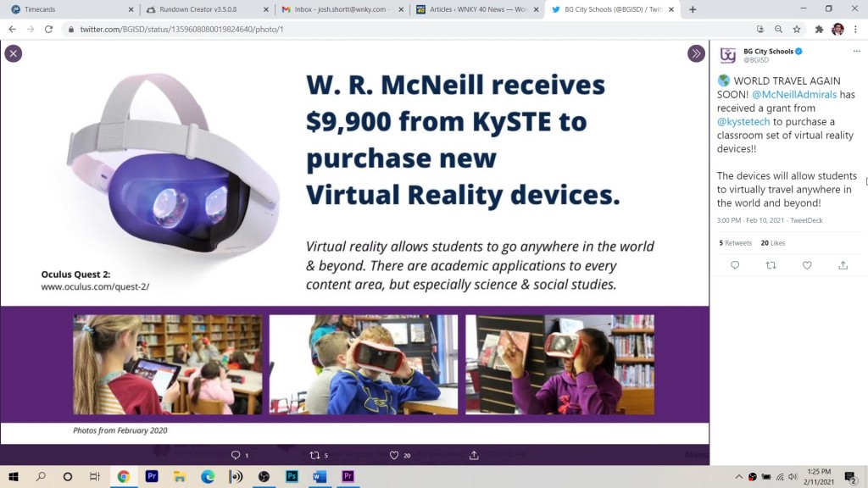The image size is (868, 488).
Task: Click the W. R. McNeill VR grant photo
Action: pyautogui.click(x=355, y=241)
